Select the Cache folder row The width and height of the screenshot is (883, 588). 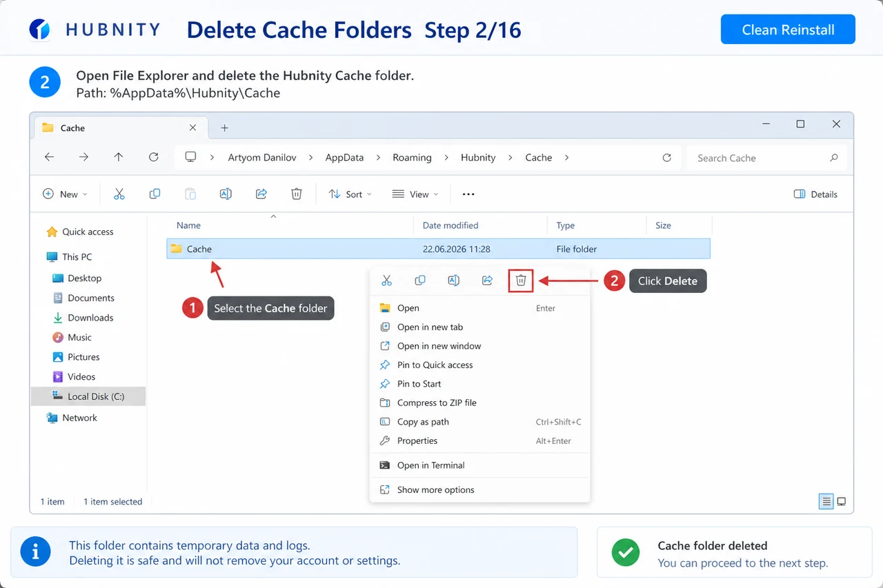point(439,249)
